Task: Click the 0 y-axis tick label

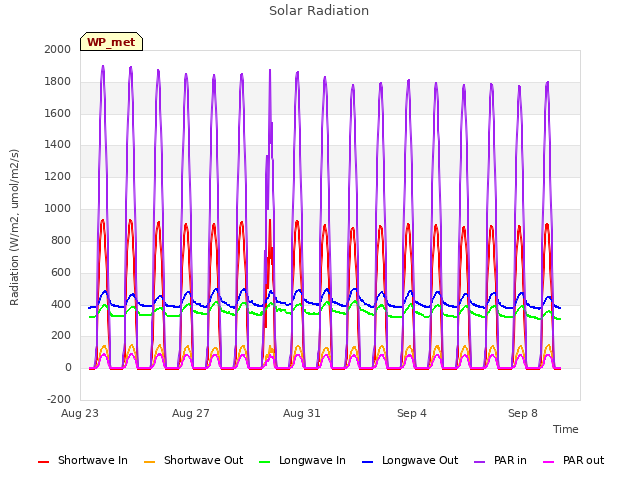Action: [68, 368]
